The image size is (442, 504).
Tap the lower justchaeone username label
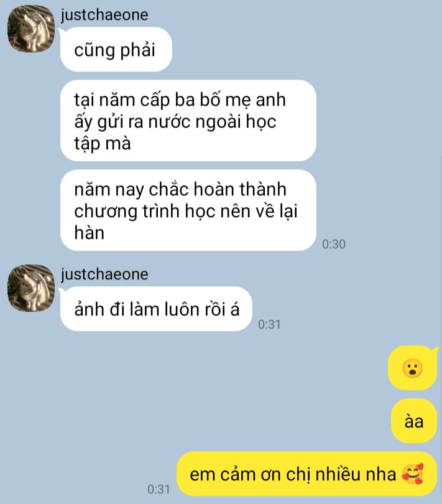tap(104, 274)
